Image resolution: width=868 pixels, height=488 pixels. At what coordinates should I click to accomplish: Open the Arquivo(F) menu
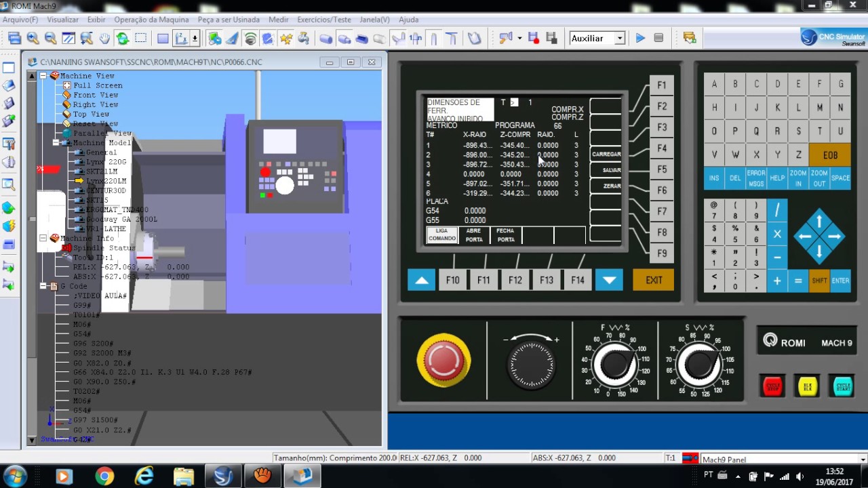tap(20, 20)
